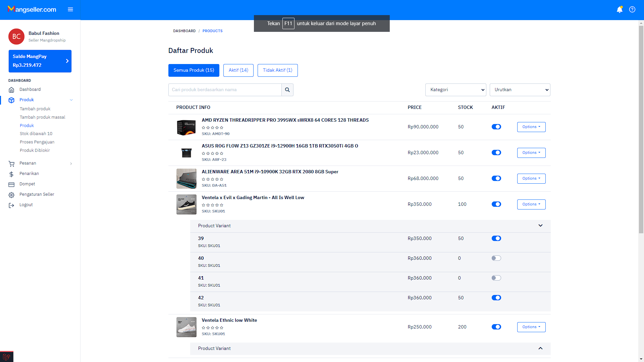Open Tambah produk massal in sidebar
Screen dimensions: 644x362
(43, 117)
